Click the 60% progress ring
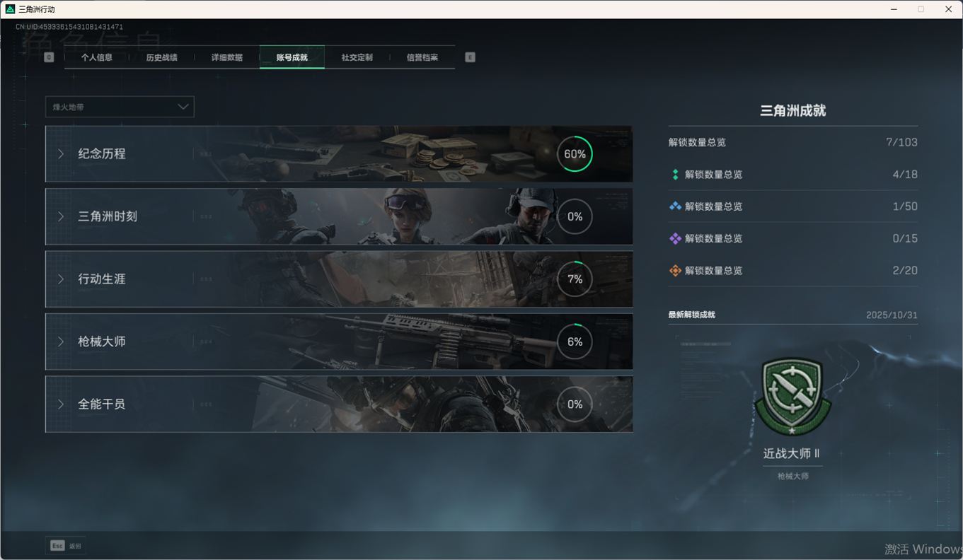Viewport: 963px width, 560px height. pyautogui.click(x=575, y=154)
